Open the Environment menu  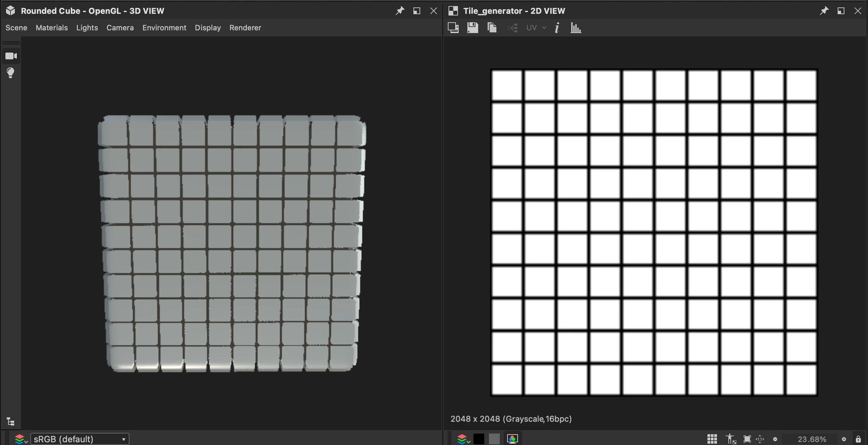pos(164,28)
